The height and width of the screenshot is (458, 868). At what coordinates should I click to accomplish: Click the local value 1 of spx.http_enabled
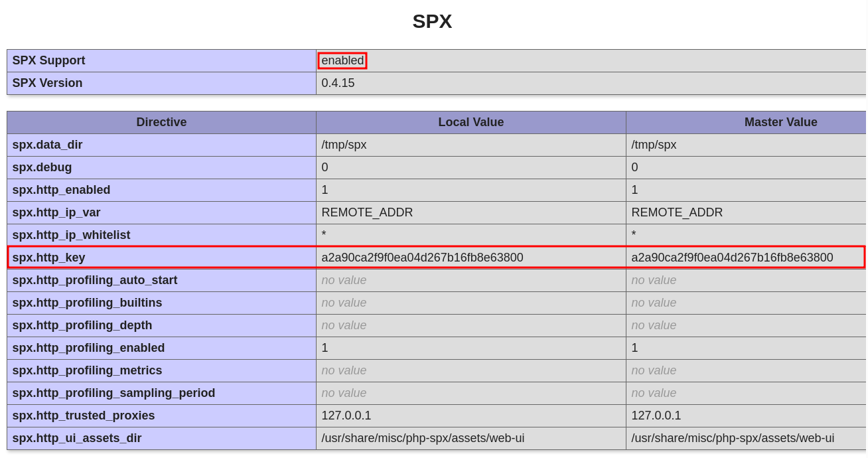pos(325,190)
